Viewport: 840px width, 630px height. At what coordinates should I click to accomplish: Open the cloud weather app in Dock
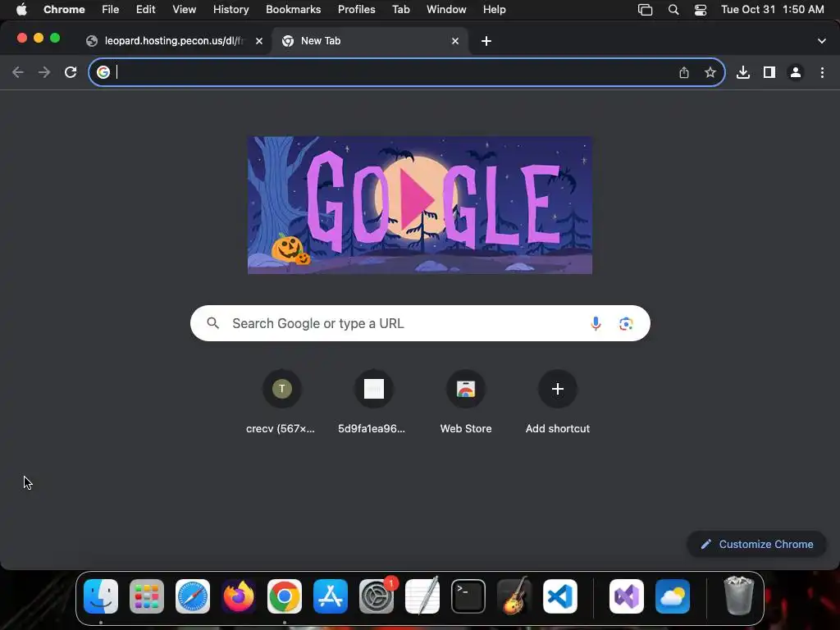[673, 596]
